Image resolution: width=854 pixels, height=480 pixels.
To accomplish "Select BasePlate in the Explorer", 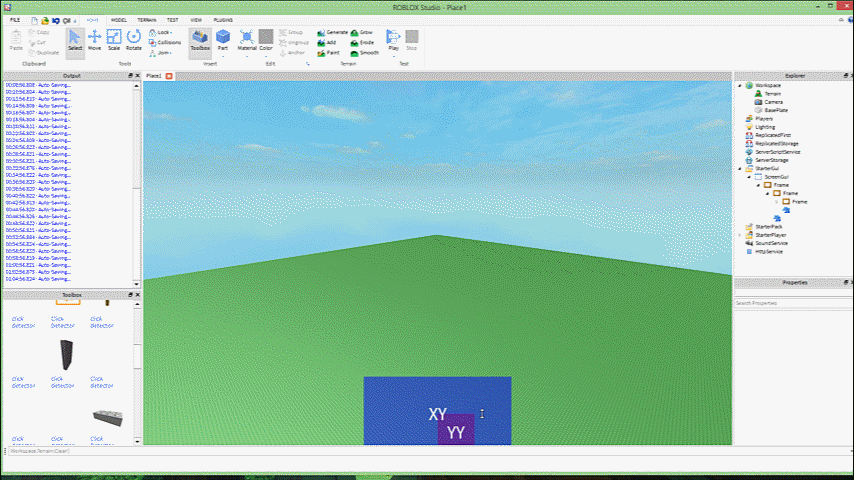I will [776, 110].
